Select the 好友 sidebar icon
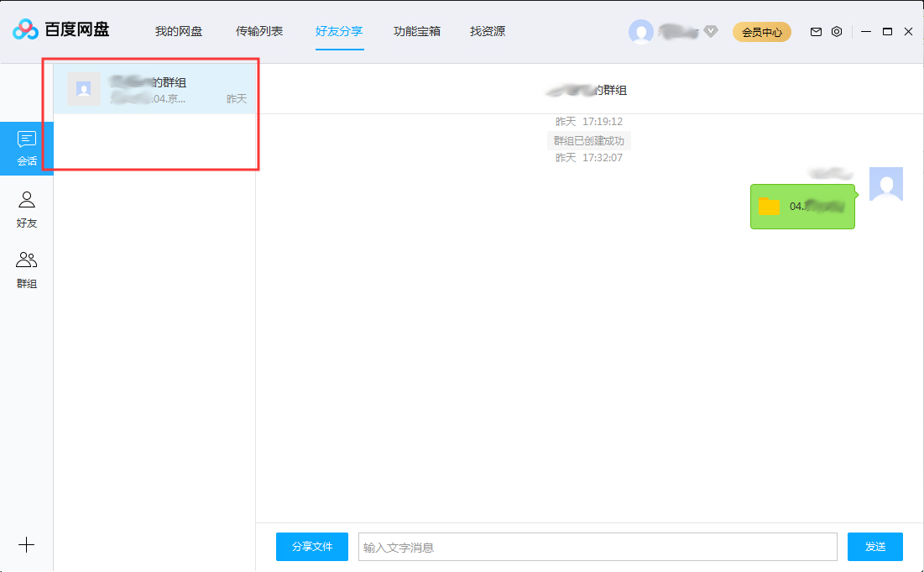 [26, 208]
